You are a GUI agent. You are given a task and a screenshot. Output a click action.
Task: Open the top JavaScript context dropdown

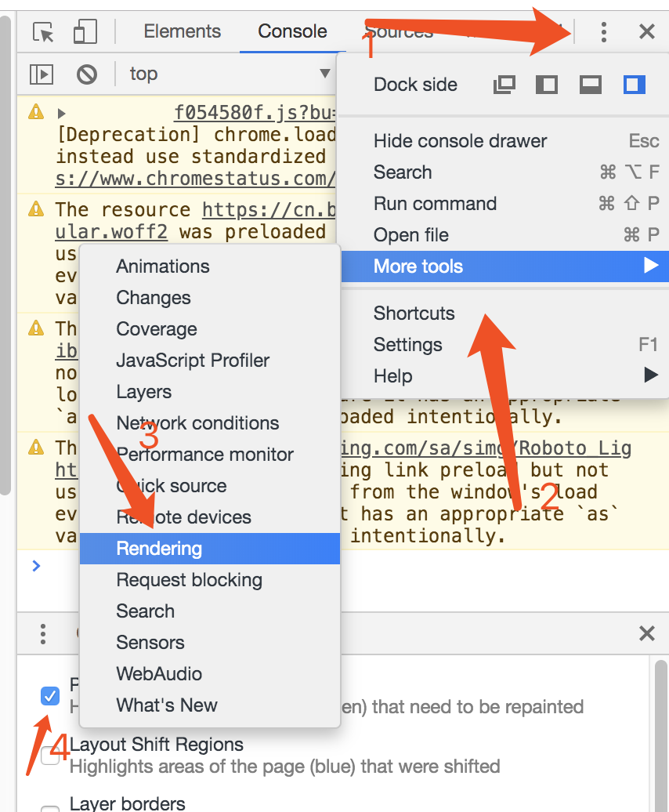click(230, 74)
